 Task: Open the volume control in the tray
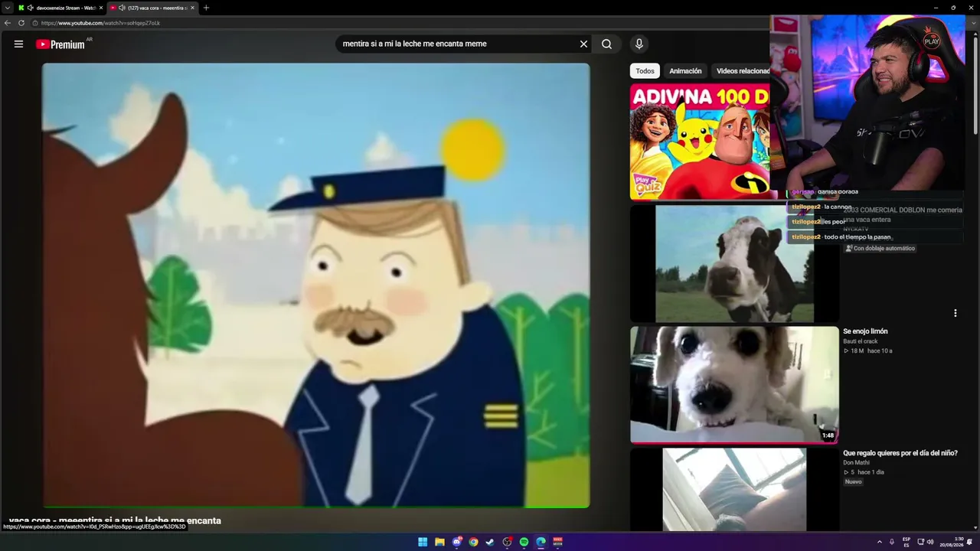930,542
